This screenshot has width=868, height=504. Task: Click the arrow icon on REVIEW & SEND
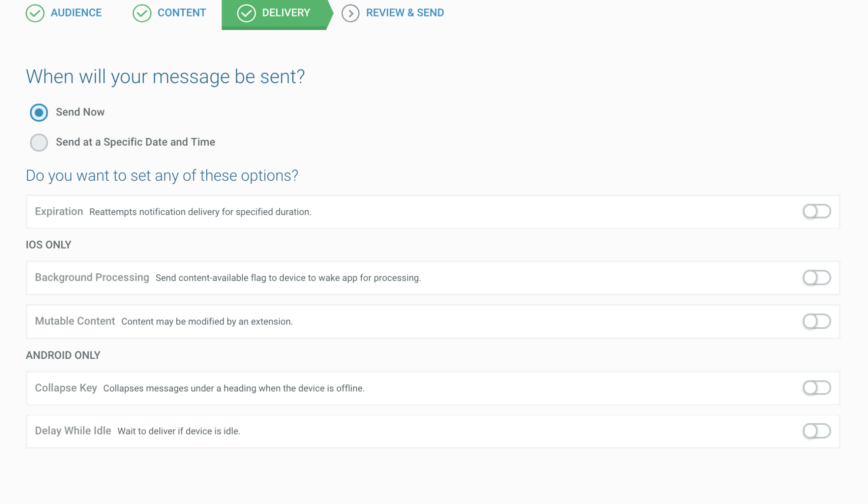pyautogui.click(x=350, y=12)
